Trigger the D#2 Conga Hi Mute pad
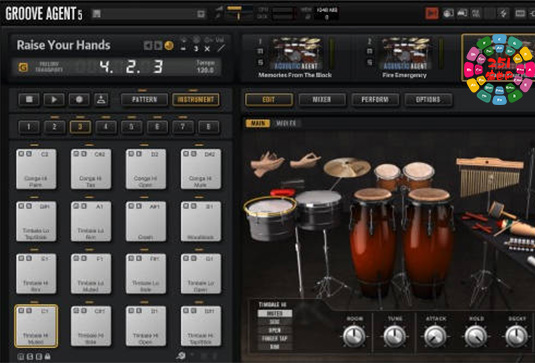 tap(201, 169)
